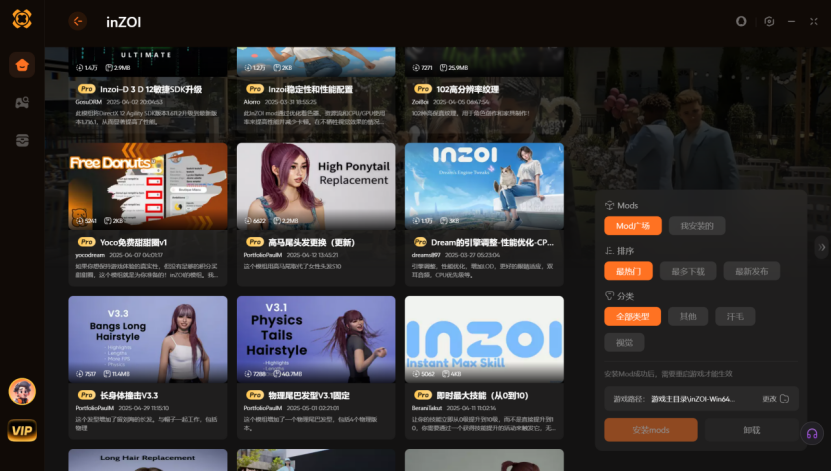Switch to 我安装的 tab

[x=697, y=226]
